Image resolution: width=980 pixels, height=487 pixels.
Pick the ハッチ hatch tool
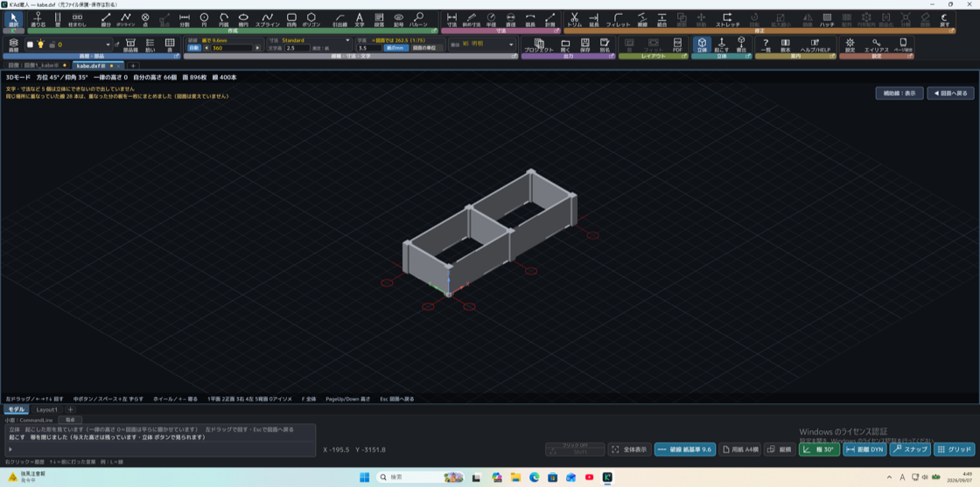click(x=827, y=19)
